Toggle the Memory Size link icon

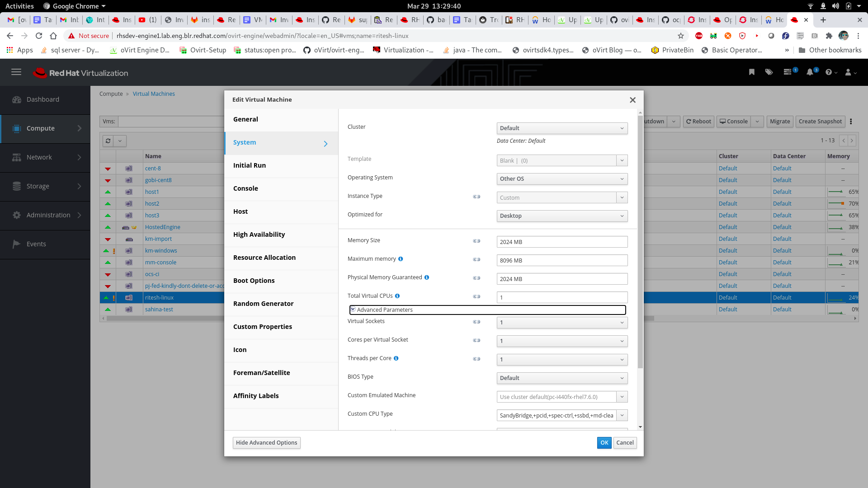click(x=476, y=241)
